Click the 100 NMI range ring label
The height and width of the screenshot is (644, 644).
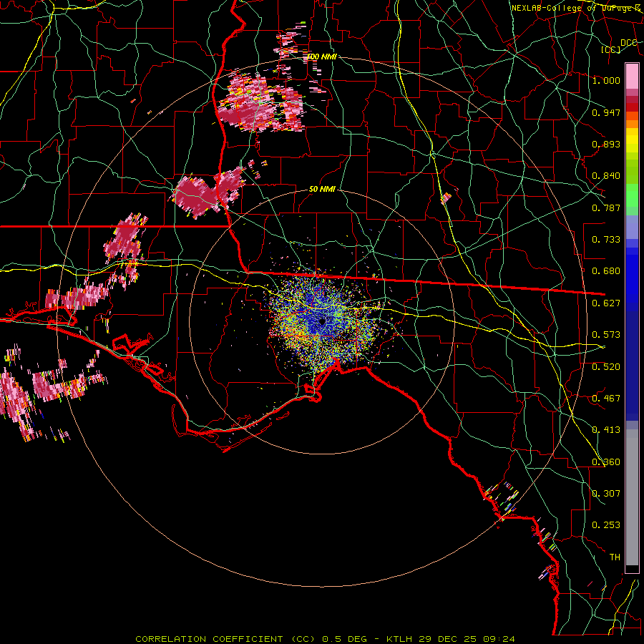322,57
